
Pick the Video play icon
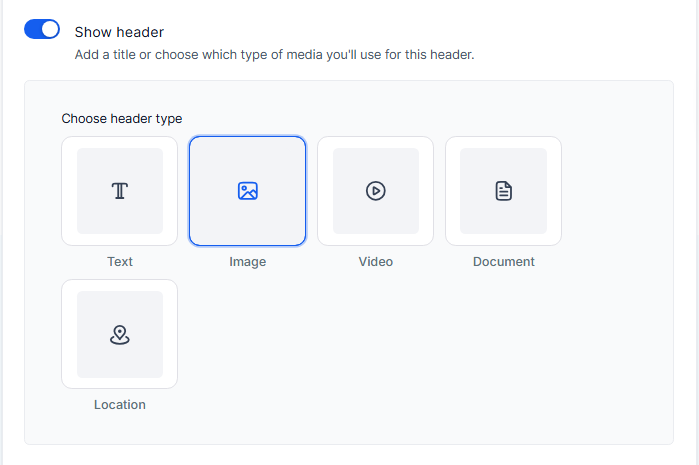pos(375,191)
